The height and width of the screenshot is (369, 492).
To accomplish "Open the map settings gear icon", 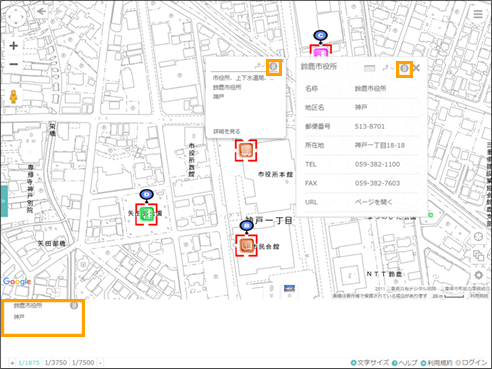I will (479, 275).
